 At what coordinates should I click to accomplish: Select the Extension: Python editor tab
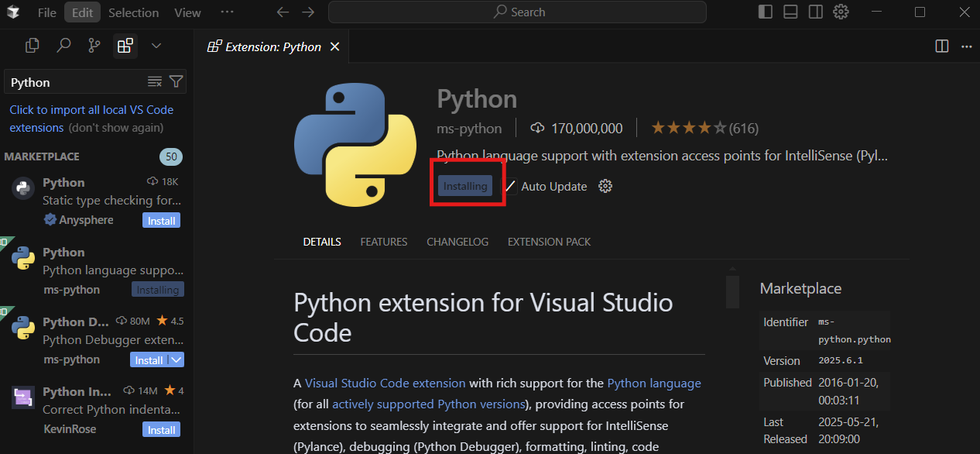tap(273, 46)
